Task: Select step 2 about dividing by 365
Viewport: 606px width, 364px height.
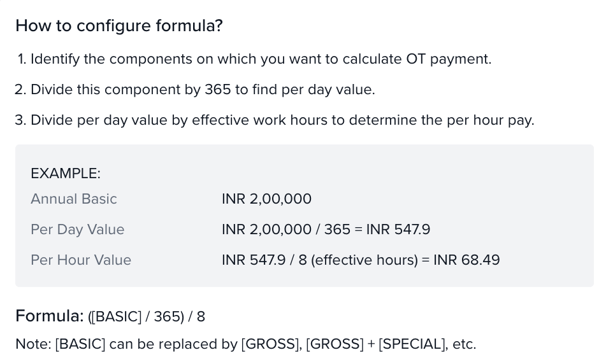Action: pos(194,90)
